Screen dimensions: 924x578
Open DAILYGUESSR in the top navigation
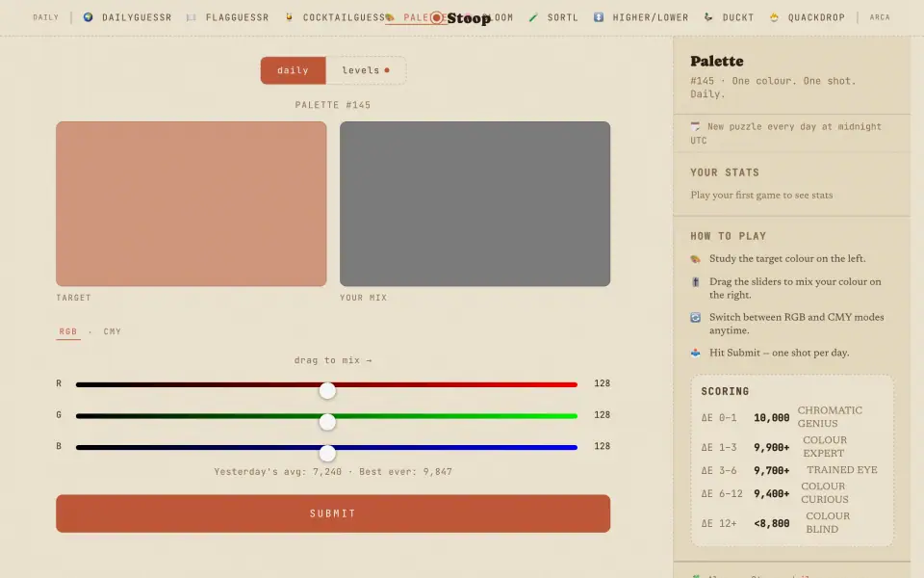point(137,17)
